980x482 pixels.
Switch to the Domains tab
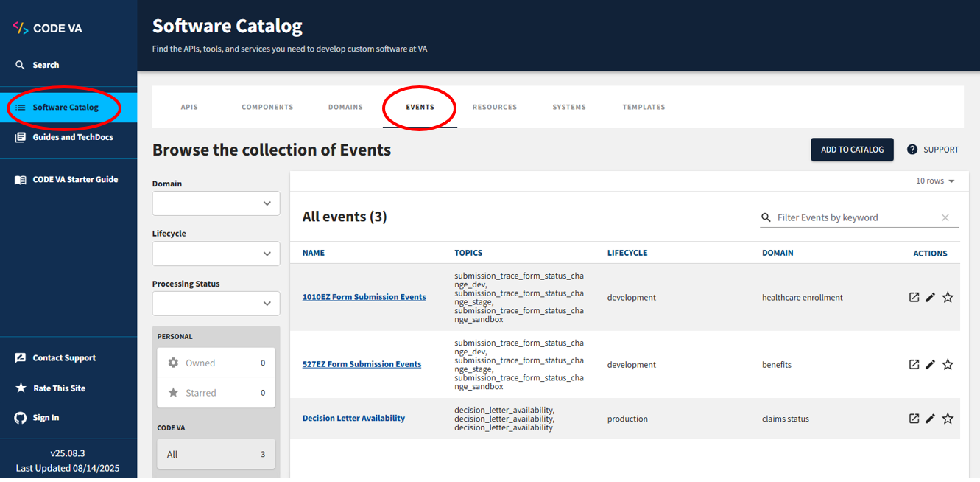[345, 108]
